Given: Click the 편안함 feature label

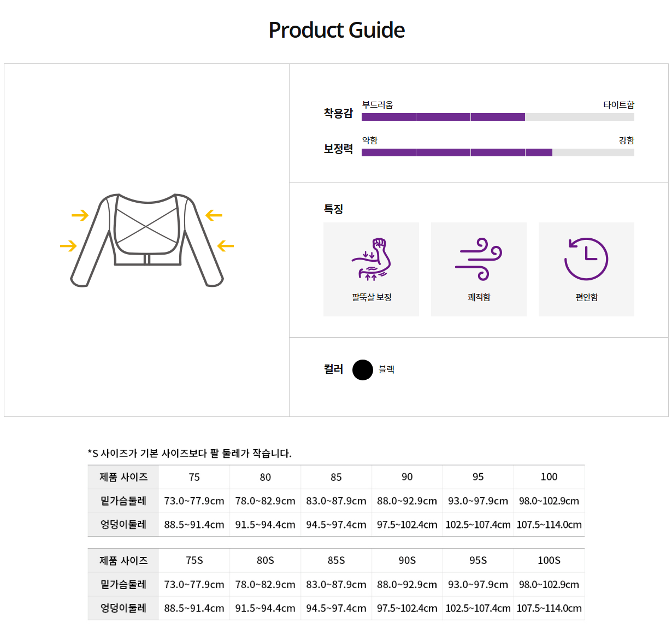Looking at the screenshot, I should click(x=587, y=297).
